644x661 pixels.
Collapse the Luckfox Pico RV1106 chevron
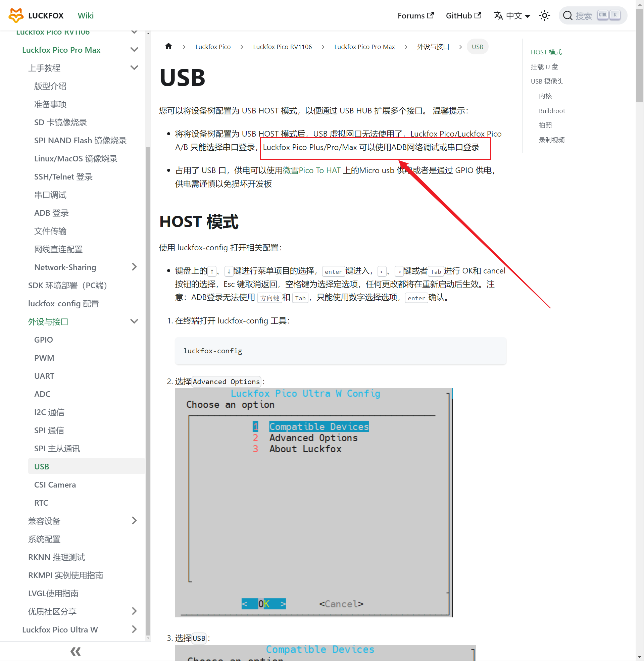coord(134,33)
